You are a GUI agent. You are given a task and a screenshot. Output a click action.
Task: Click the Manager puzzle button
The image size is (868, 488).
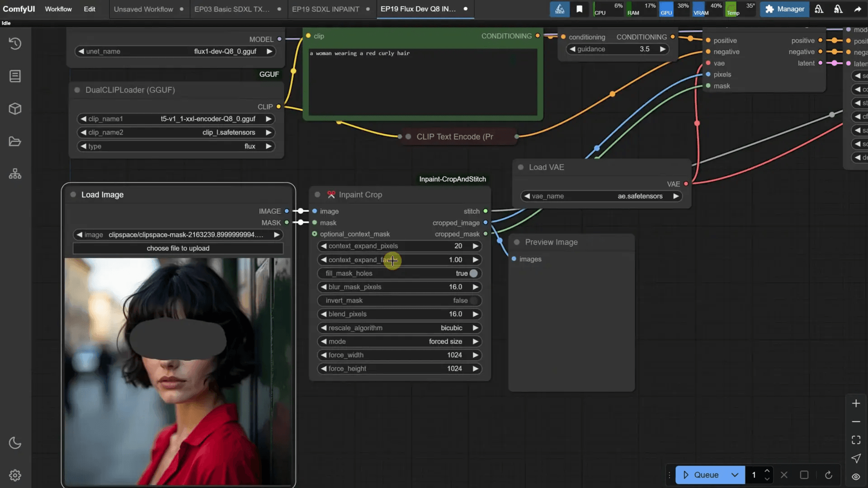click(x=784, y=9)
